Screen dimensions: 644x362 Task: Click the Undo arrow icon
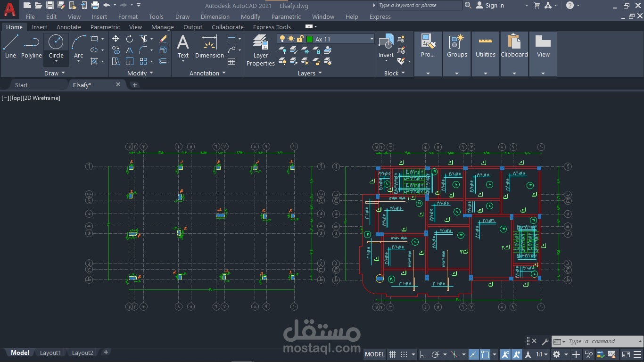click(x=107, y=5)
